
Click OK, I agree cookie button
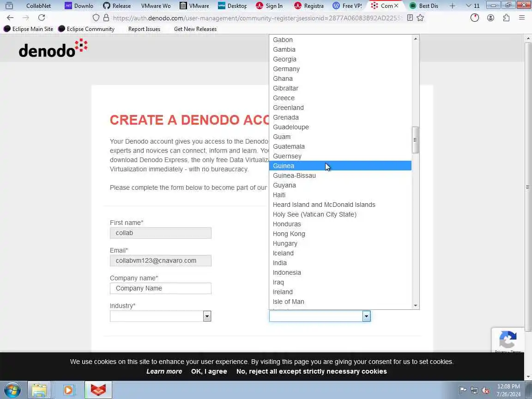pyautogui.click(x=209, y=371)
